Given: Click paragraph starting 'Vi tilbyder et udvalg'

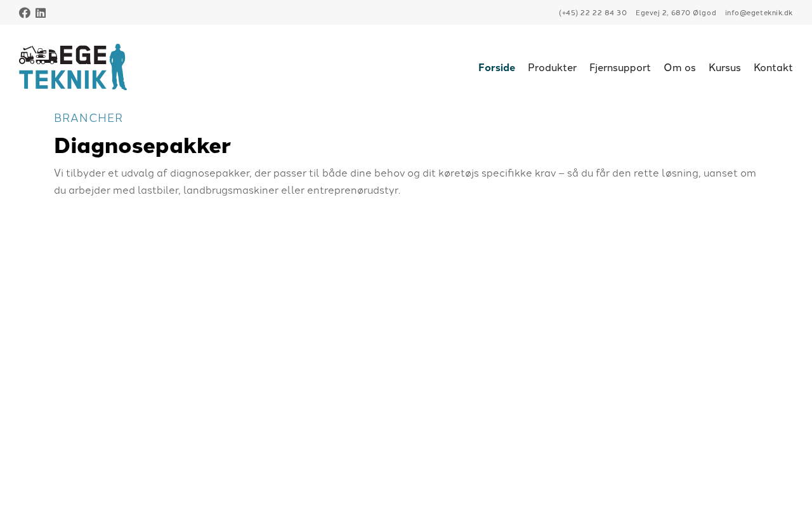Looking at the screenshot, I should tap(405, 182).
